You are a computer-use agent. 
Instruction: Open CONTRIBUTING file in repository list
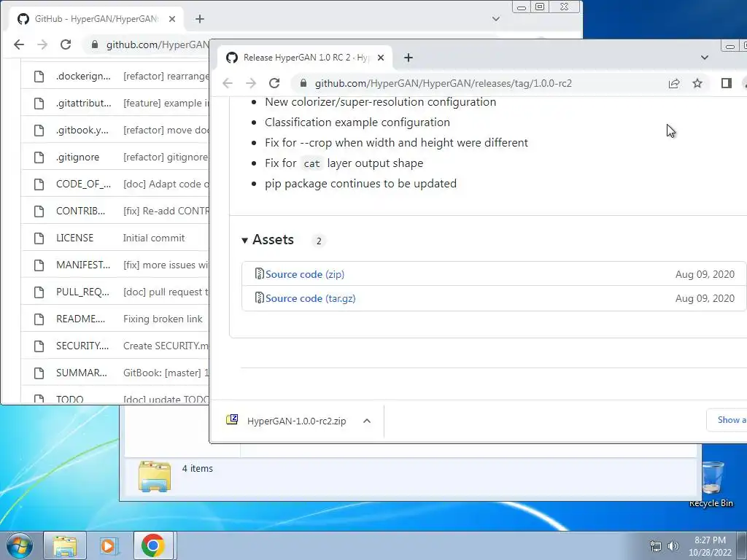(80, 211)
